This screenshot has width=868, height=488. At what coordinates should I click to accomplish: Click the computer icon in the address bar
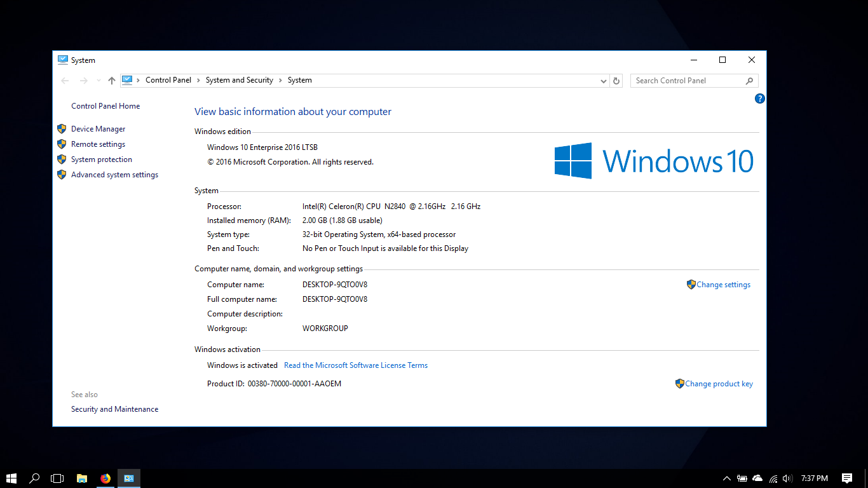[127, 80]
